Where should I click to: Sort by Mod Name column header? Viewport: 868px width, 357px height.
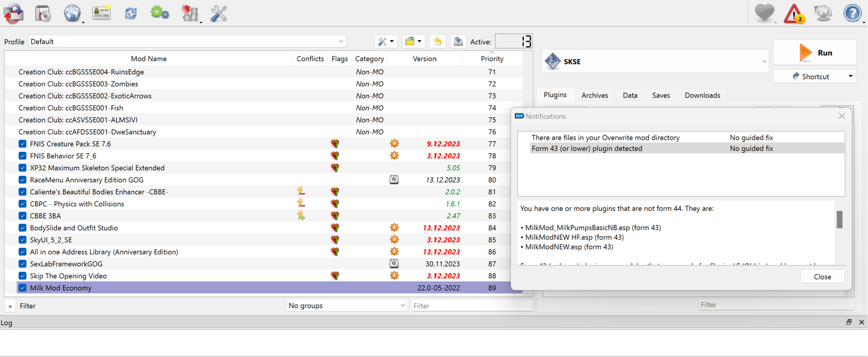pyautogui.click(x=148, y=59)
